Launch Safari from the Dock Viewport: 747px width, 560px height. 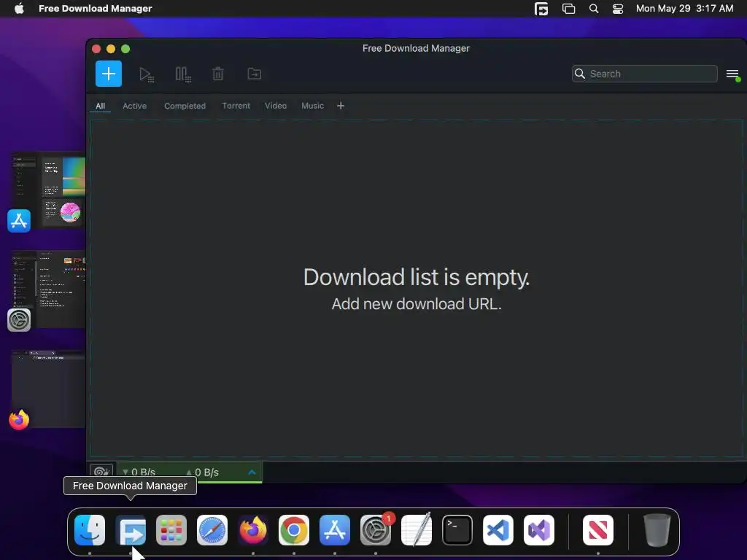pyautogui.click(x=212, y=530)
